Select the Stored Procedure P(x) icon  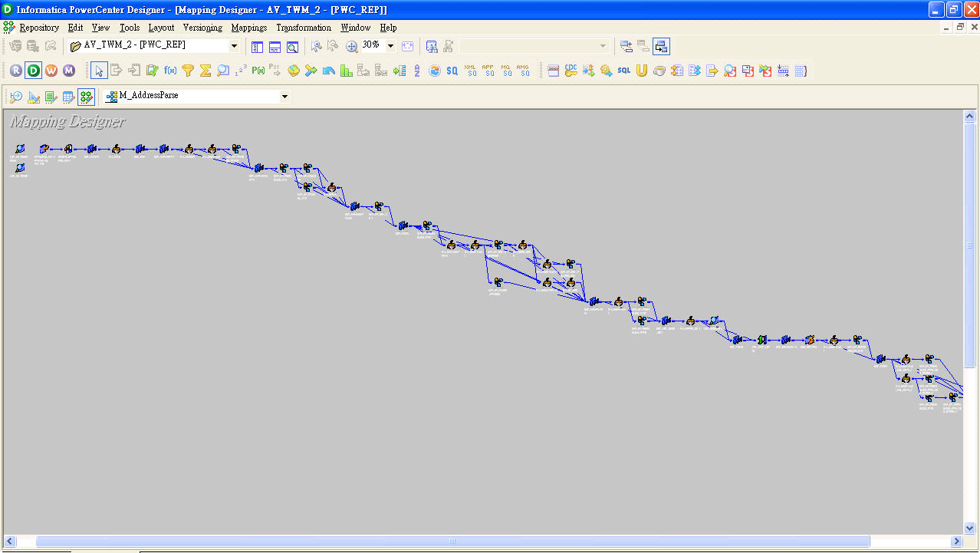pos(258,71)
